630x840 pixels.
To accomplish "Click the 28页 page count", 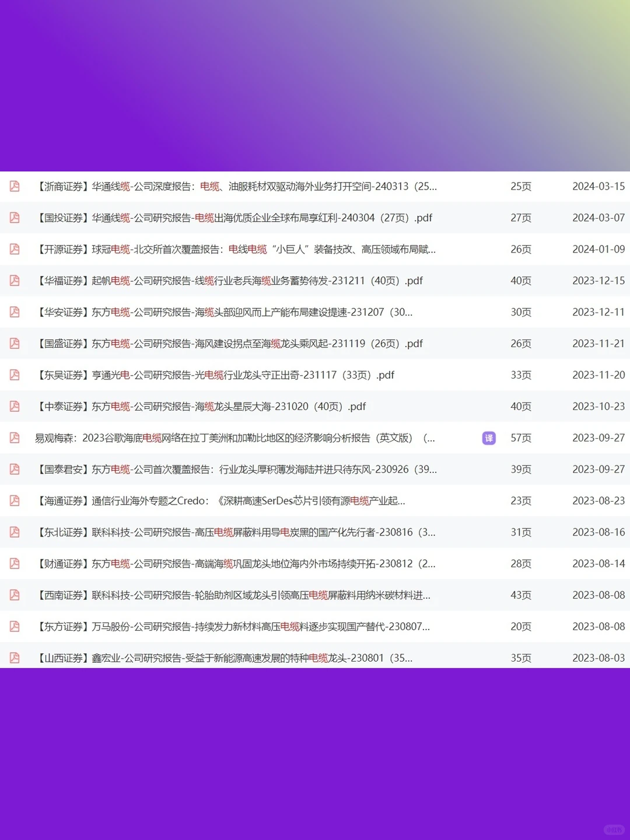I will coord(521,565).
